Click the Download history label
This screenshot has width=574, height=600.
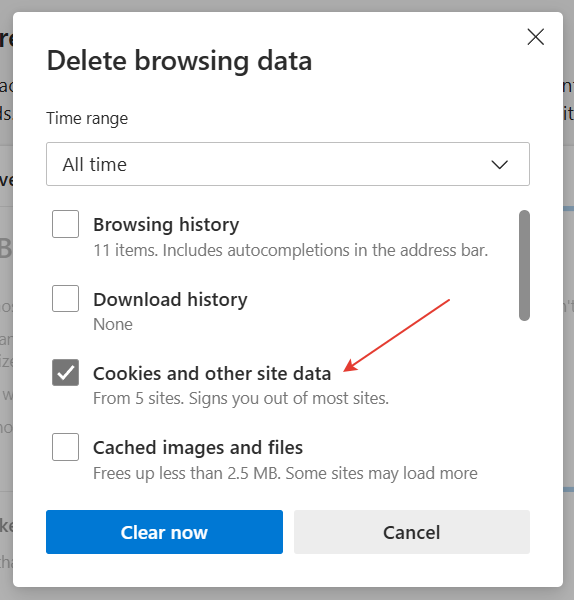click(x=170, y=299)
